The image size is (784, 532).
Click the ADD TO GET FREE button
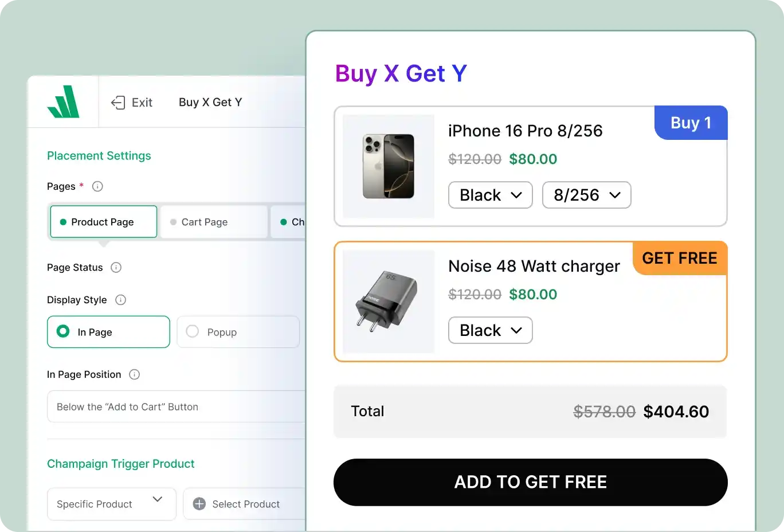pyautogui.click(x=530, y=482)
